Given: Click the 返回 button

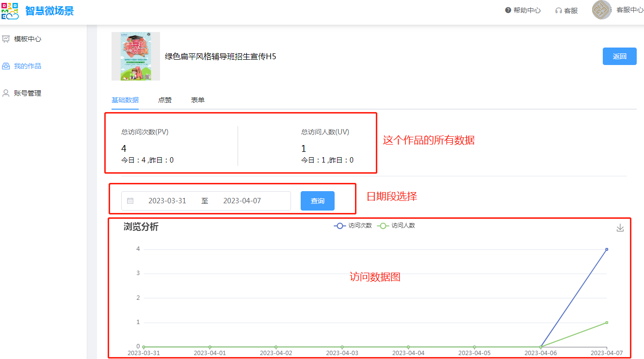Looking at the screenshot, I should [619, 56].
